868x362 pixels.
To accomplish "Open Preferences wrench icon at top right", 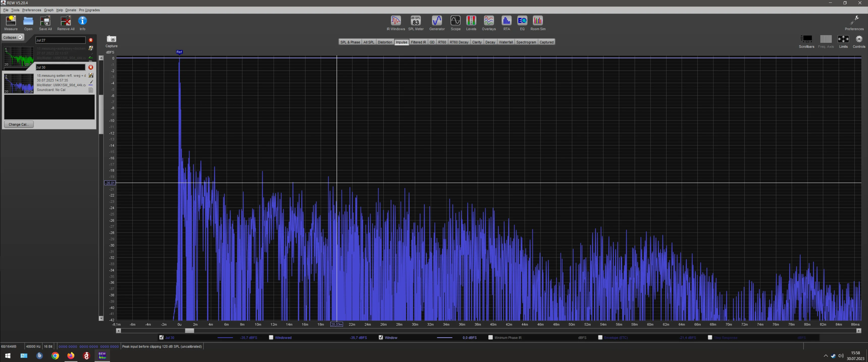I will click(x=854, y=23).
